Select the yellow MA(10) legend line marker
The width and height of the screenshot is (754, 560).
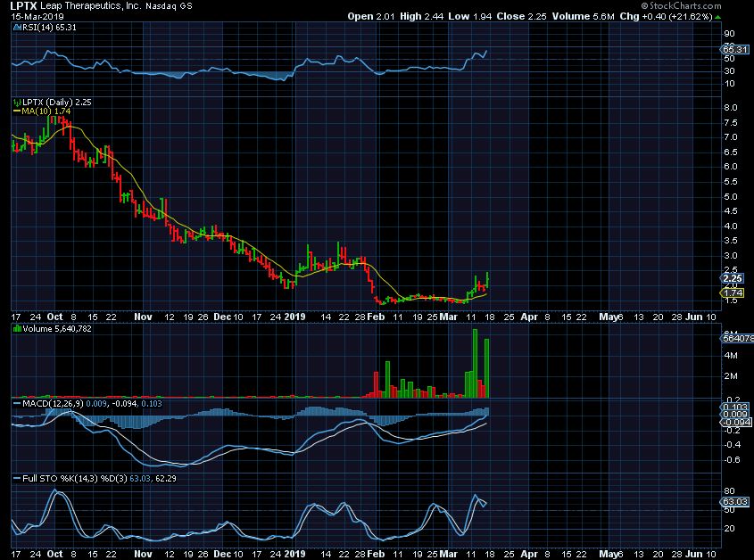[x=16, y=111]
